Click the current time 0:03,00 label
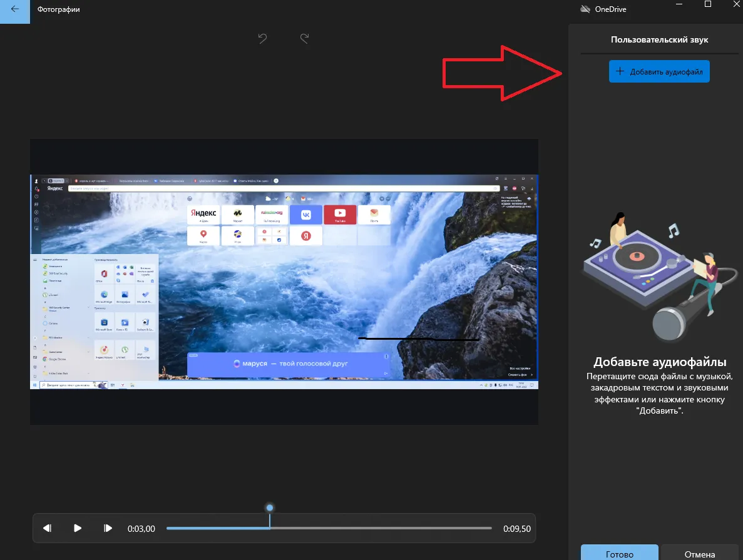The height and width of the screenshot is (560, 743). (x=141, y=529)
